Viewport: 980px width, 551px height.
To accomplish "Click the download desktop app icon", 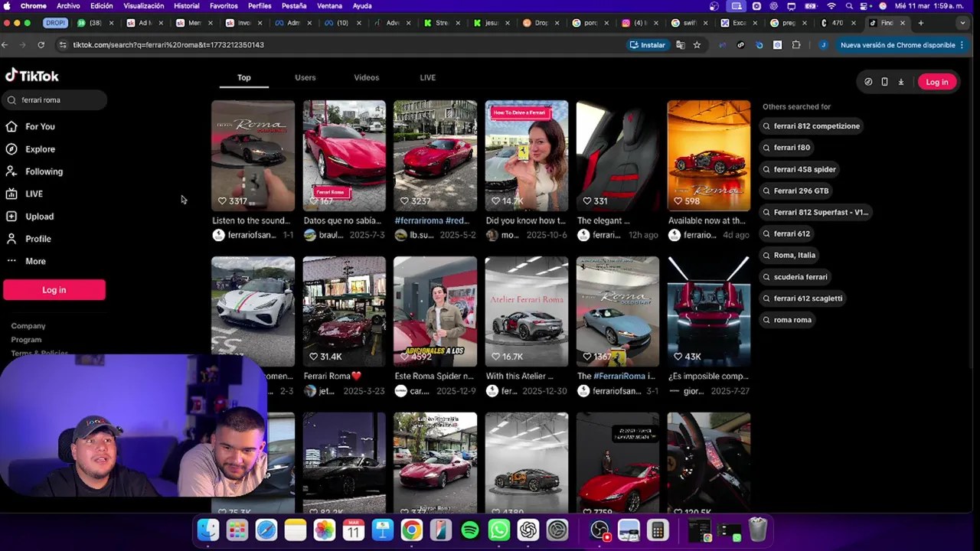I will coord(900,82).
